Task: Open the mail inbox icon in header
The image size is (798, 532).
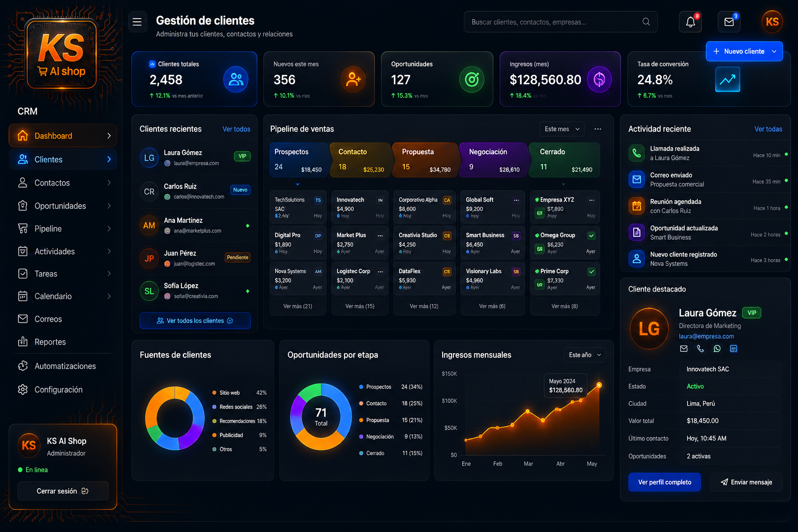Action: click(729, 22)
